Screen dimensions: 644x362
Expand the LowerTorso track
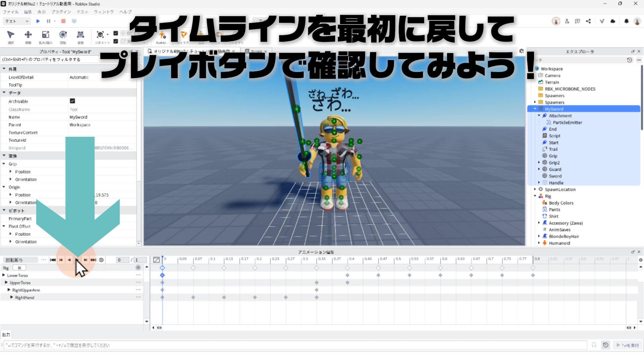(x=4, y=275)
